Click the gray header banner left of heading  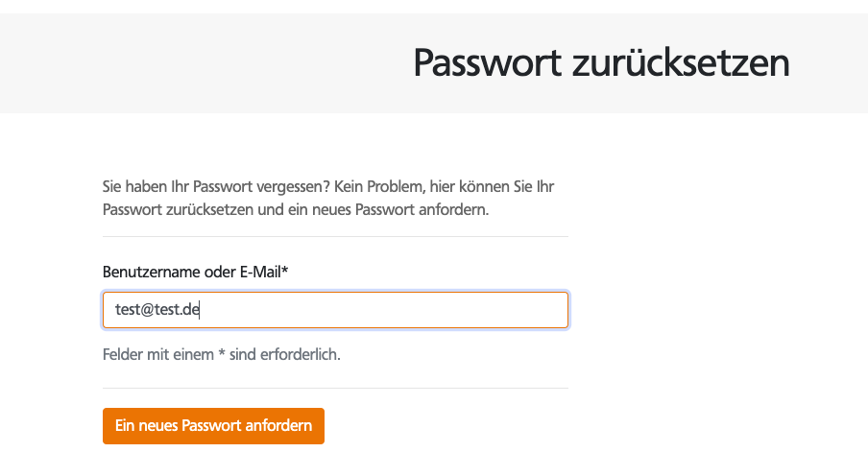(x=192, y=63)
